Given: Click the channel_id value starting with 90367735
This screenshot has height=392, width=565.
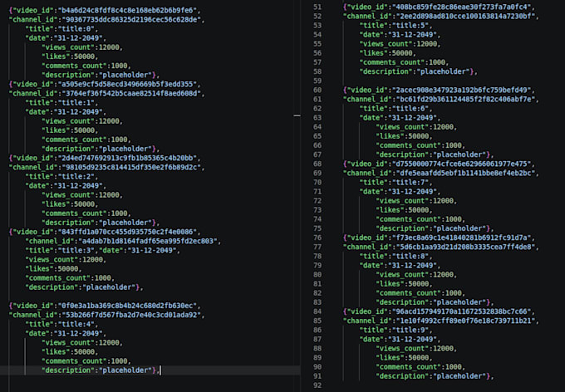Looking at the screenshot, I should (131, 19).
